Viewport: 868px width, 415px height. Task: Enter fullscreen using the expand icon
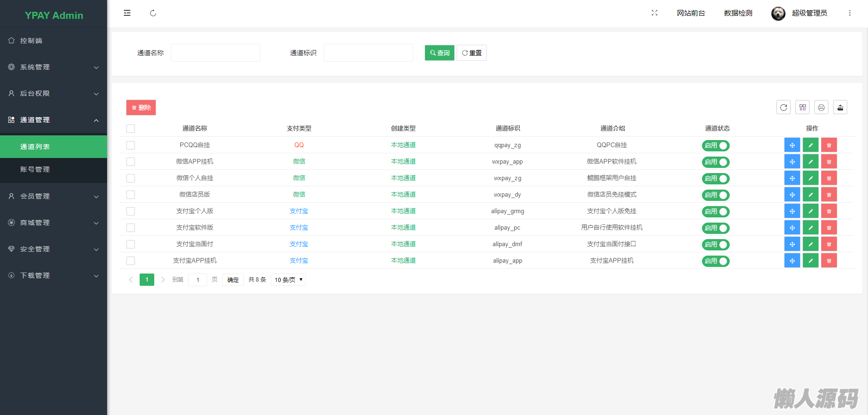654,13
